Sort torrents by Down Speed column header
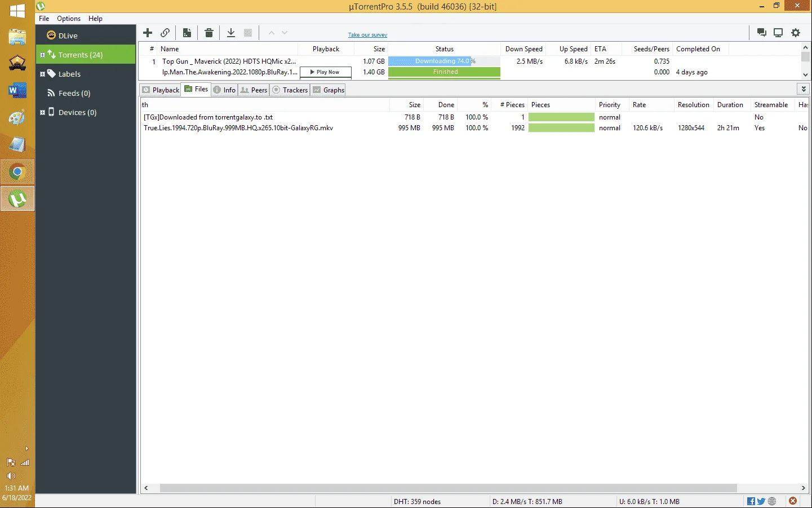 tap(523, 49)
